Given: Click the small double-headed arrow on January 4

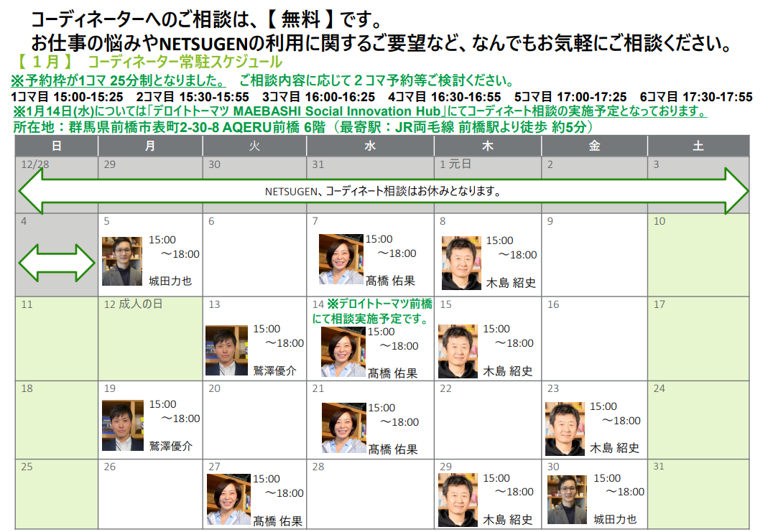Looking at the screenshot, I should (56, 263).
